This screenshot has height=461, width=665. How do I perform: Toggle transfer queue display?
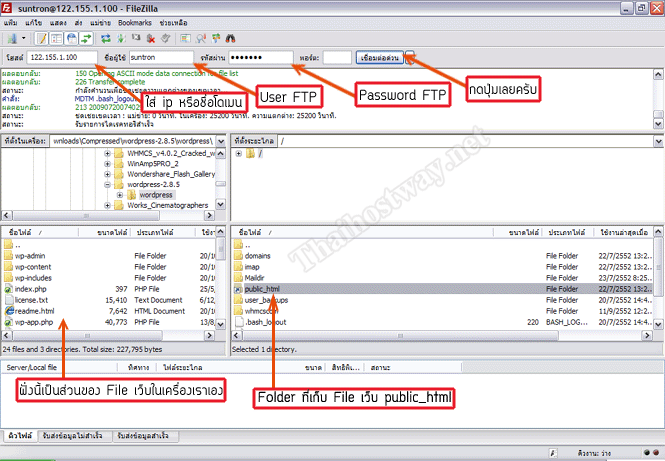click(x=86, y=39)
